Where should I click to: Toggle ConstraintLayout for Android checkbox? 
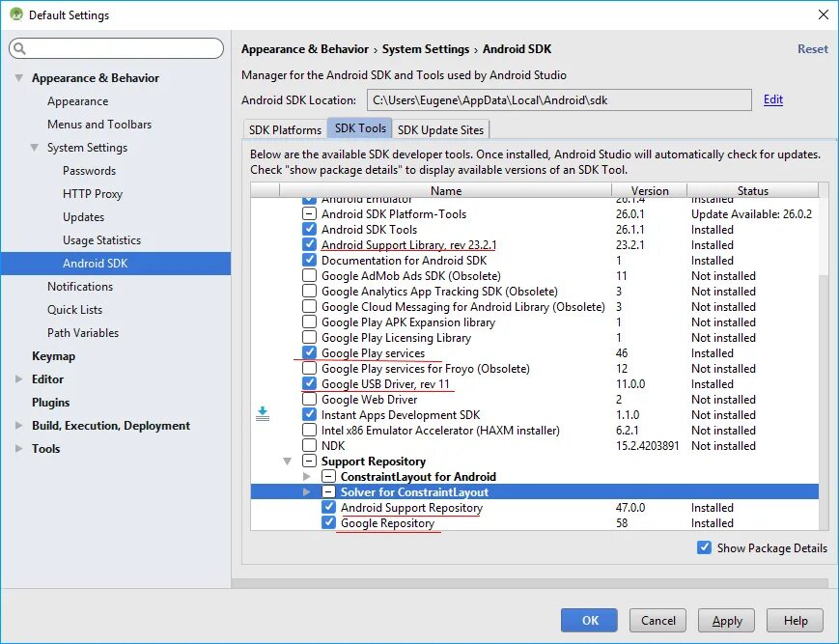[x=328, y=477]
